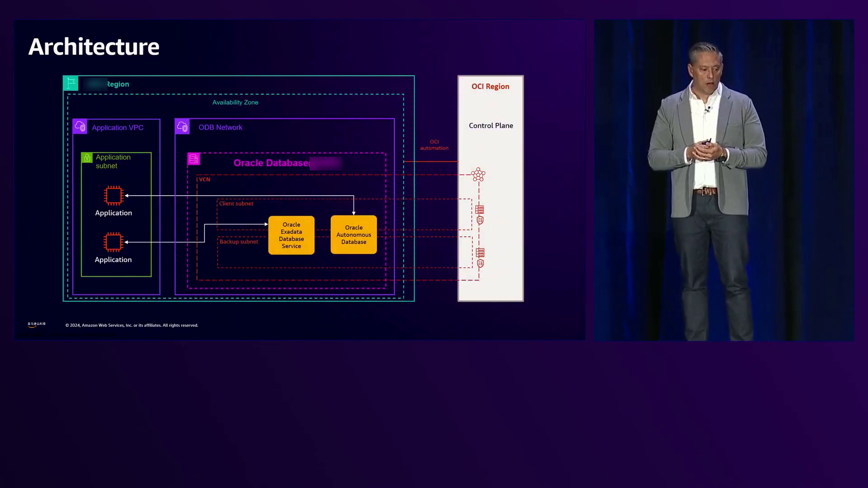Click the presenter video thumbnail
Screen dimensions: 868x488
tap(724, 180)
